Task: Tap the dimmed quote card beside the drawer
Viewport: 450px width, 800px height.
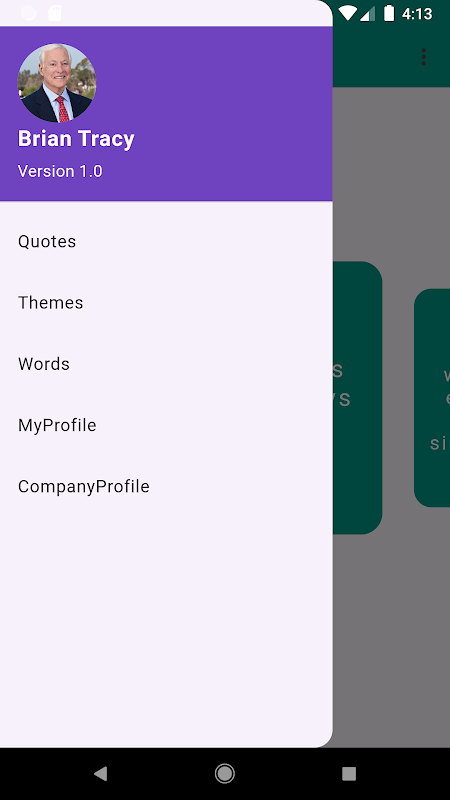Action: point(357,398)
